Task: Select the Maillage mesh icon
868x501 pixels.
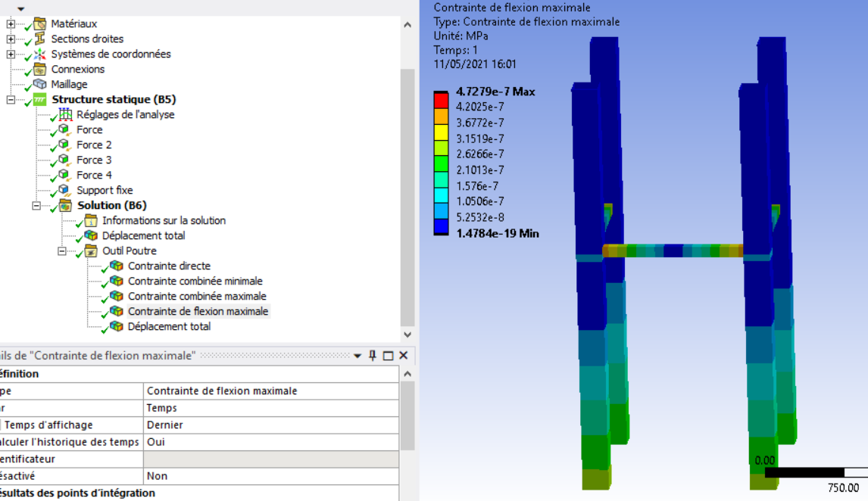Action: pos(39,85)
